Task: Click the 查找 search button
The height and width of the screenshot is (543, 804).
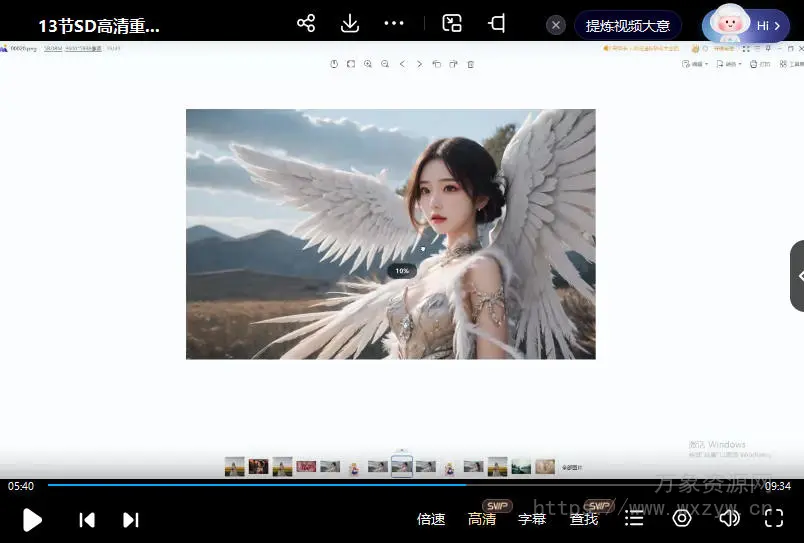Action: [584, 519]
